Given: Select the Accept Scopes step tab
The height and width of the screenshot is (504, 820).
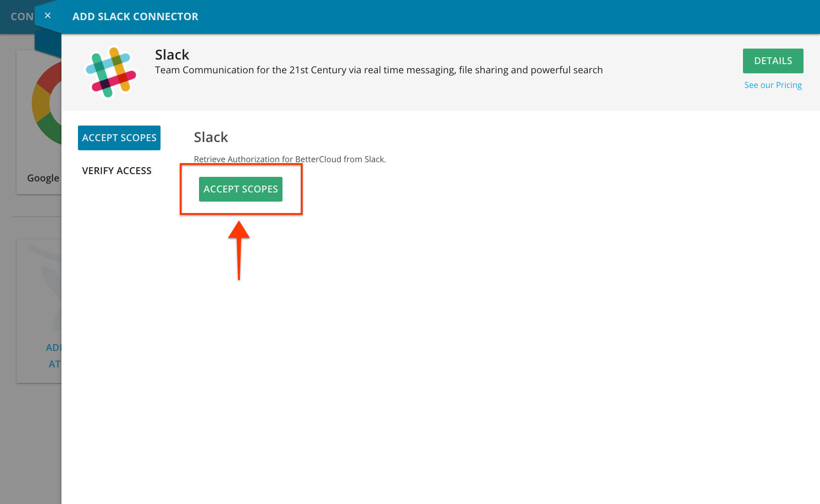Looking at the screenshot, I should click(119, 138).
